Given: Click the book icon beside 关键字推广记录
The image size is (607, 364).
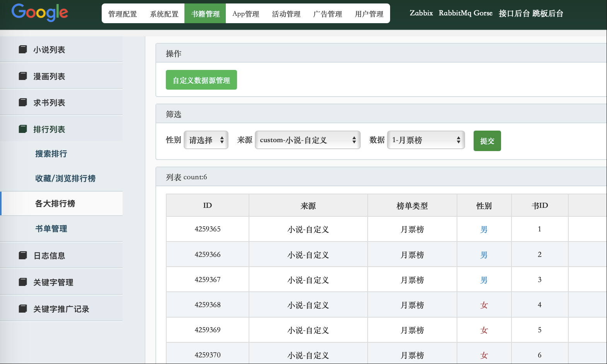Looking at the screenshot, I should (23, 309).
